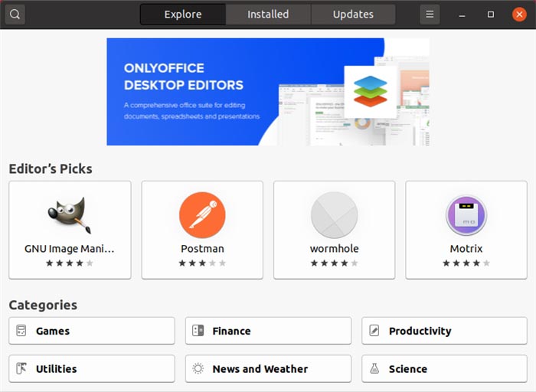
Task: Click Motrix's star rating
Action: (466, 263)
